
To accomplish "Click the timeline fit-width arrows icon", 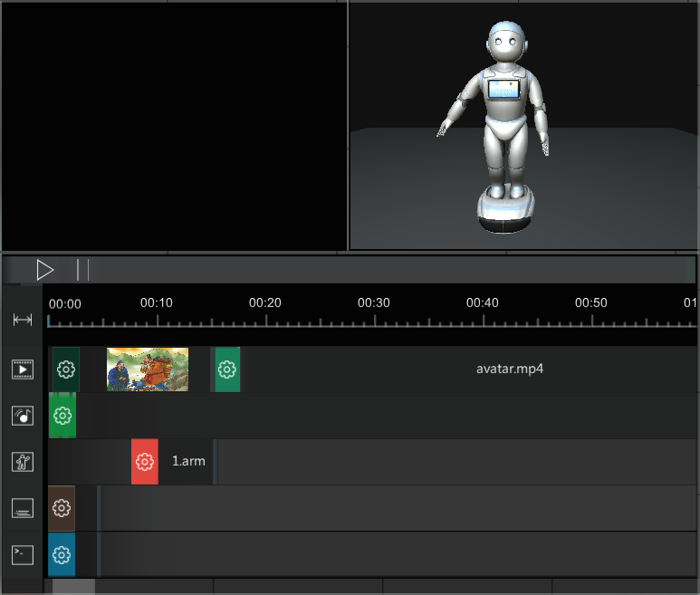I will tap(23, 320).
